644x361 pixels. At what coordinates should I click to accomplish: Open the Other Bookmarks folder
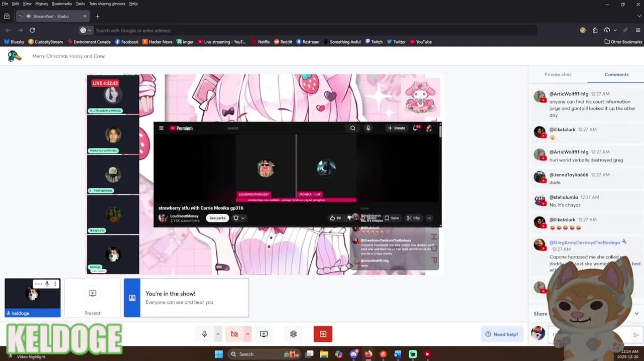point(623,42)
